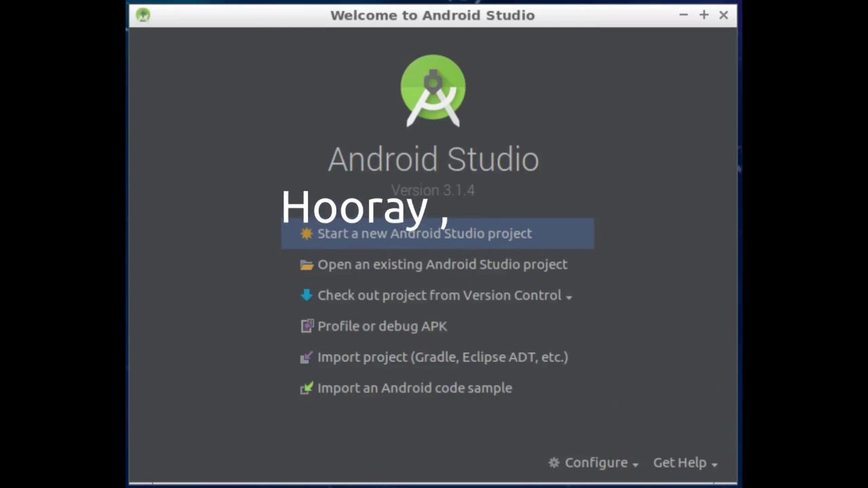Open the Configure dropdown menu
This screenshot has width=868, height=488.
(594, 462)
